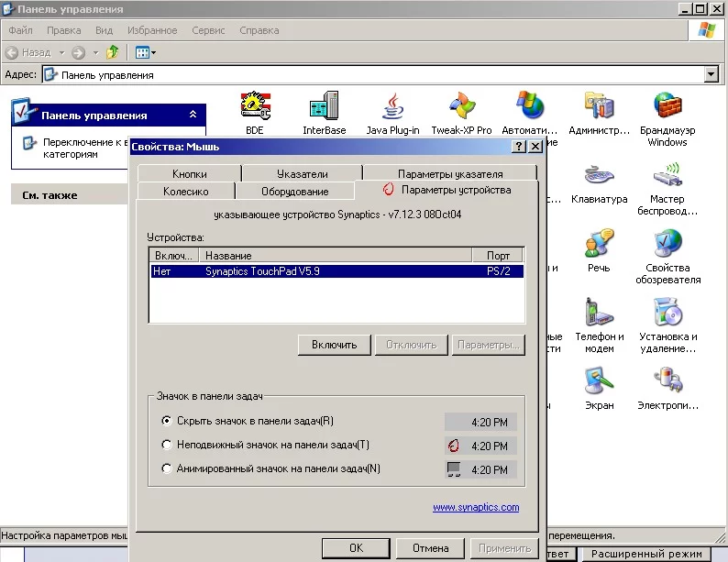Viewport: 728px width, 562px height.
Task: Collapse the Панель управления side panel
Action: click(x=193, y=115)
